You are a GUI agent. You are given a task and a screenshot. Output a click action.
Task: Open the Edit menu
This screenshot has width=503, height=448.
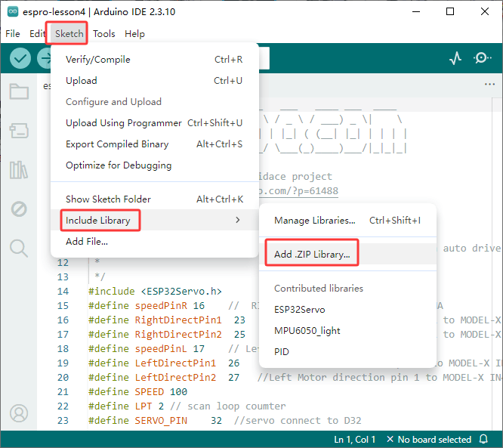[37, 34]
